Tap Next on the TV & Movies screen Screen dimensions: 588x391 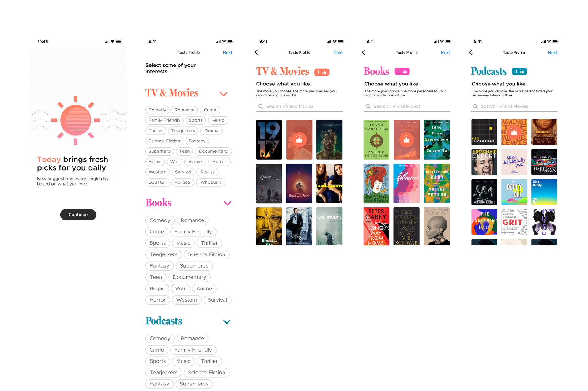point(338,53)
